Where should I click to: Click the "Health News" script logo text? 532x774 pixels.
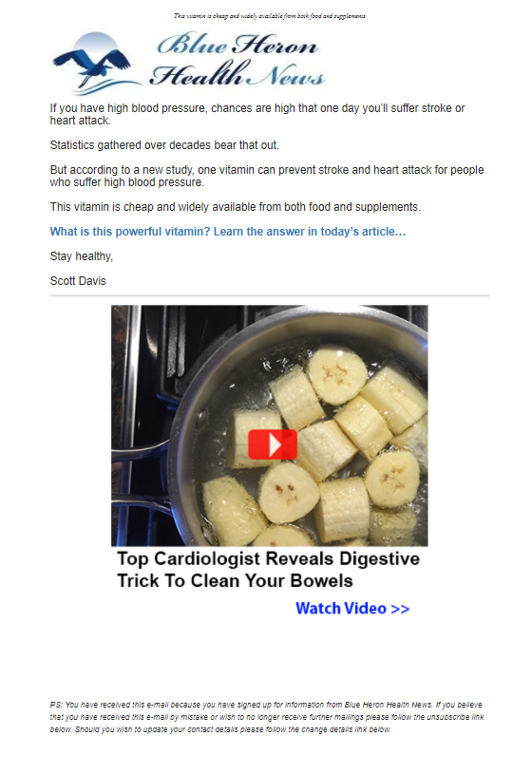[x=237, y=74]
